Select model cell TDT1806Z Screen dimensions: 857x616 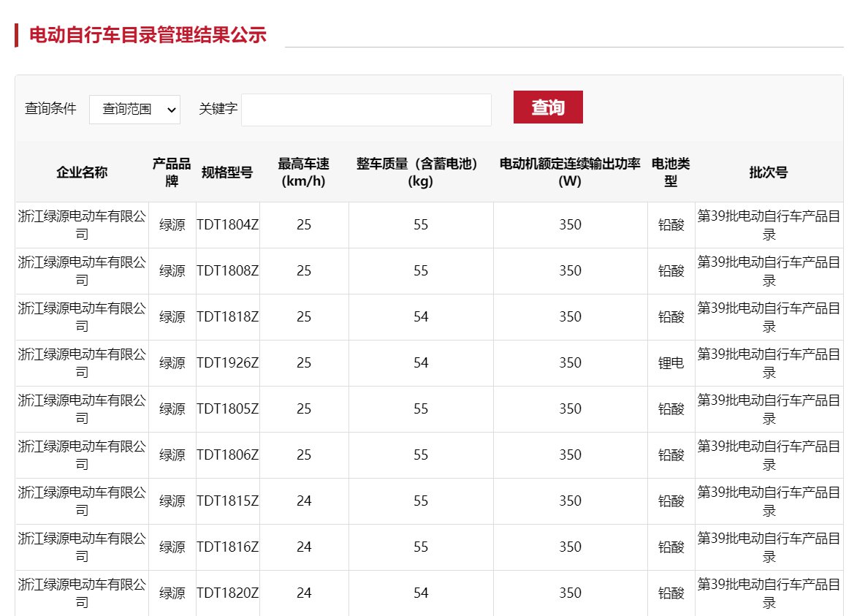point(227,455)
